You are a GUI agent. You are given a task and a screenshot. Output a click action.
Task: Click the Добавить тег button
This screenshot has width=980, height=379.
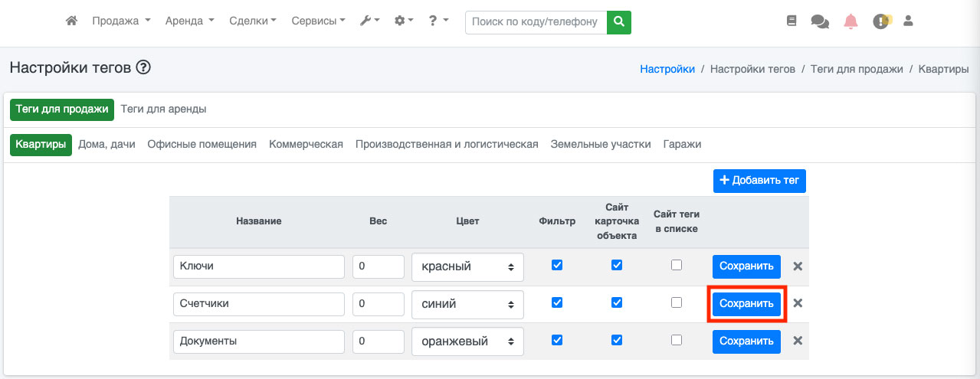[x=759, y=181]
